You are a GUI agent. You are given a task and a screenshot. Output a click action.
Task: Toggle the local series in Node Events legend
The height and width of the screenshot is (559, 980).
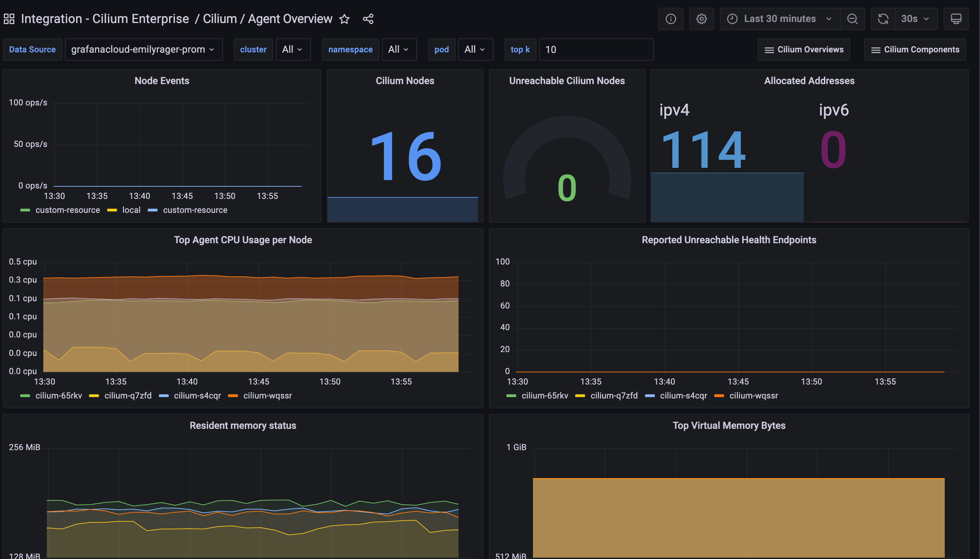(131, 210)
